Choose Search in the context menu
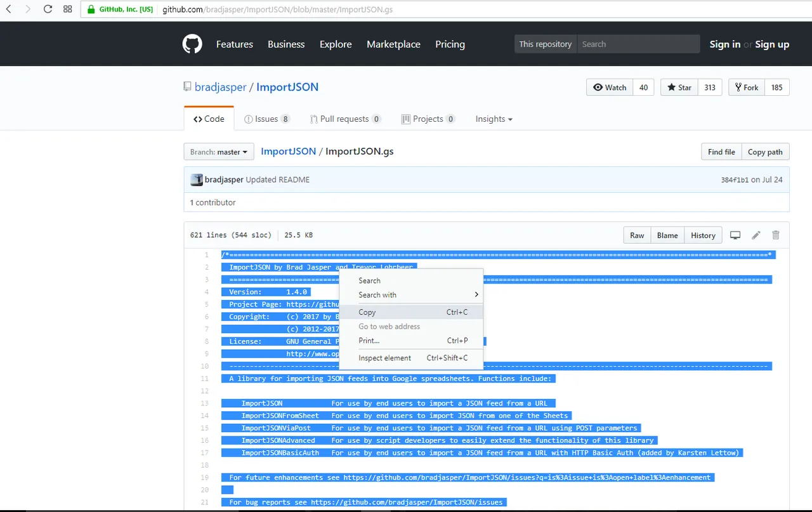The image size is (812, 512). 411,280
